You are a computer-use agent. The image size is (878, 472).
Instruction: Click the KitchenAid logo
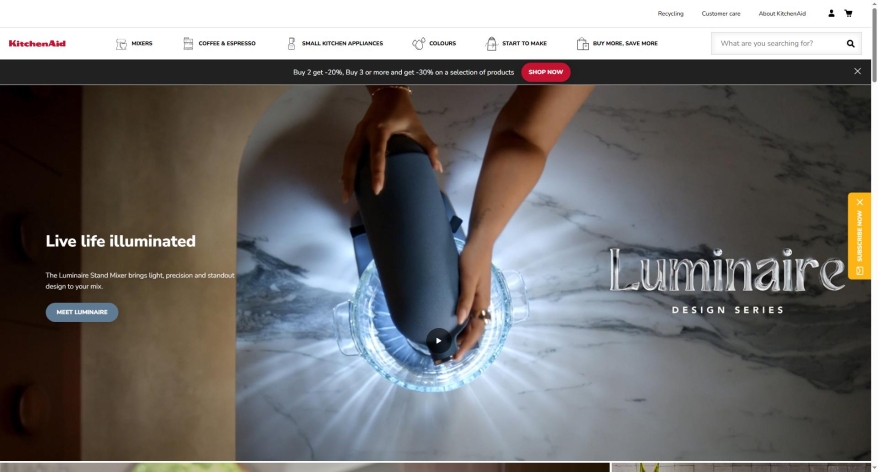pos(37,43)
